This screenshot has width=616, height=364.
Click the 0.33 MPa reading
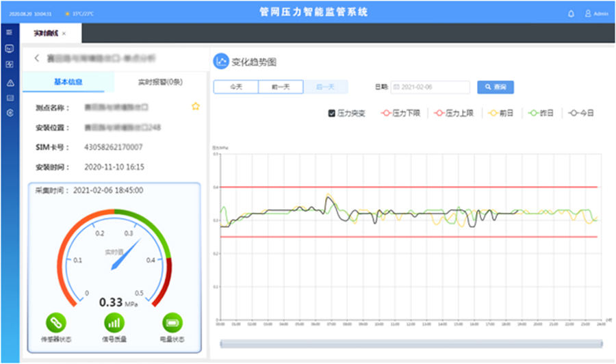click(118, 302)
